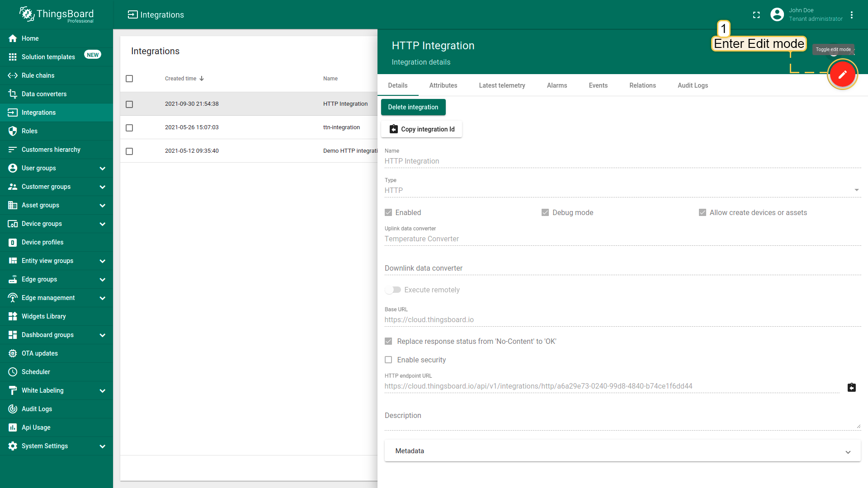Open the Type dropdown arrow
Screen dimensions: 868x488
tap(856, 190)
